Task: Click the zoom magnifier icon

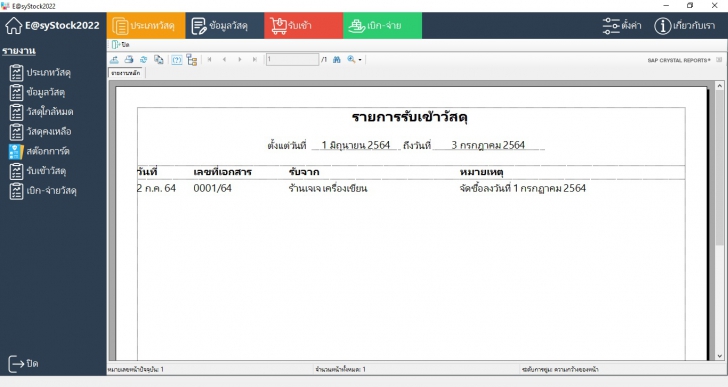Action: coord(351,59)
